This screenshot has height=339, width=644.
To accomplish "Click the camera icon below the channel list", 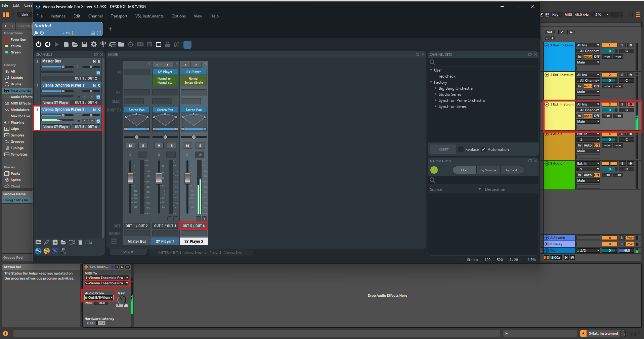I will (72, 242).
